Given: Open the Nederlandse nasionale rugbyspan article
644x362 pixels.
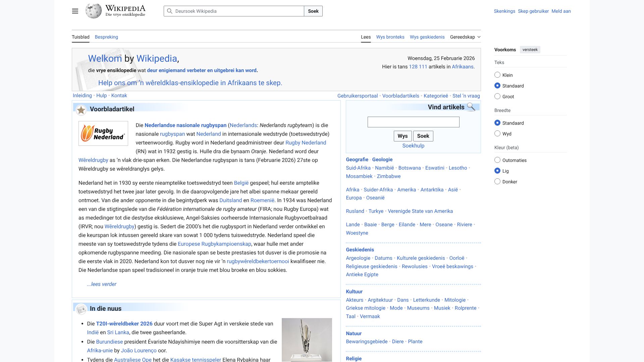Looking at the screenshot, I should [x=185, y=125].
